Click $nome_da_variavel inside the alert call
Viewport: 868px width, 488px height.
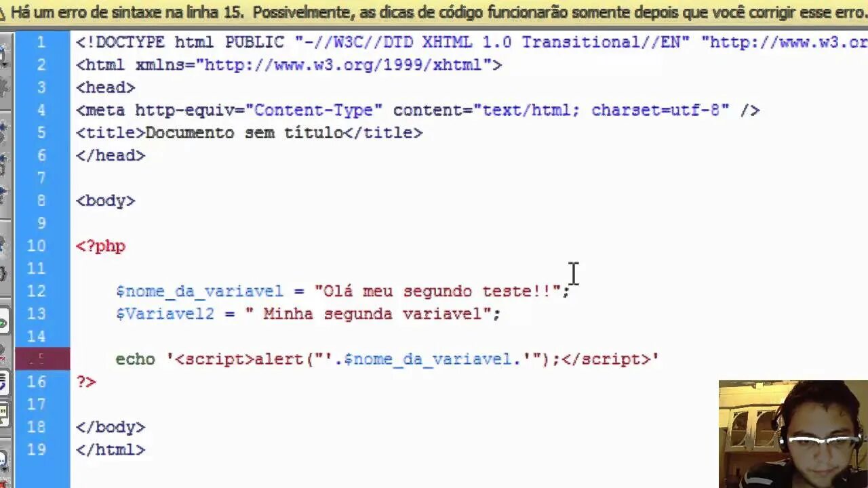(427, 359)
